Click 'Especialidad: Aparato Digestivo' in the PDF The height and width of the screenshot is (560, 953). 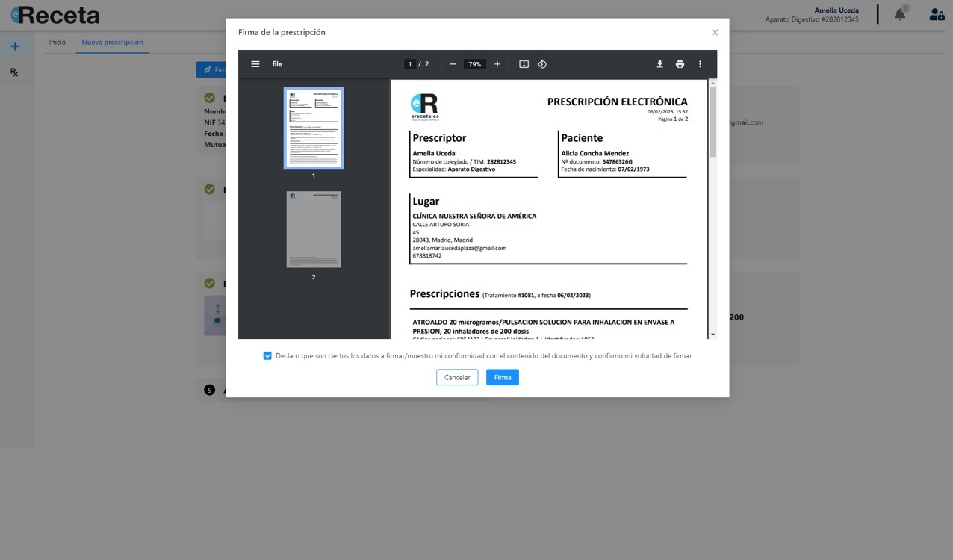point(453,169)
